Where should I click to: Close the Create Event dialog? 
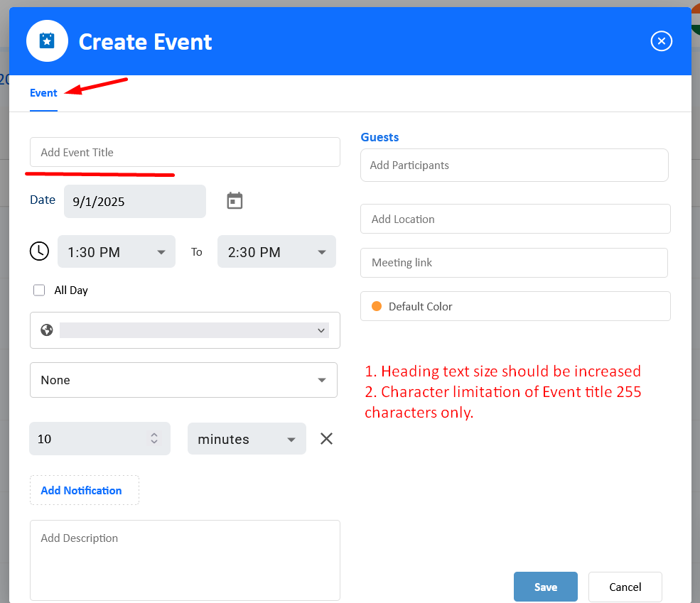point(661,41)
